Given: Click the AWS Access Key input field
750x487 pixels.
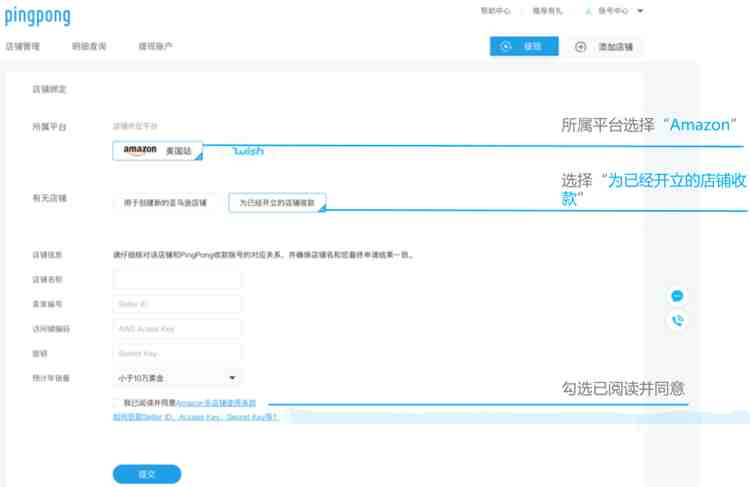Looking at the screenshot, I should coord(177,329).
